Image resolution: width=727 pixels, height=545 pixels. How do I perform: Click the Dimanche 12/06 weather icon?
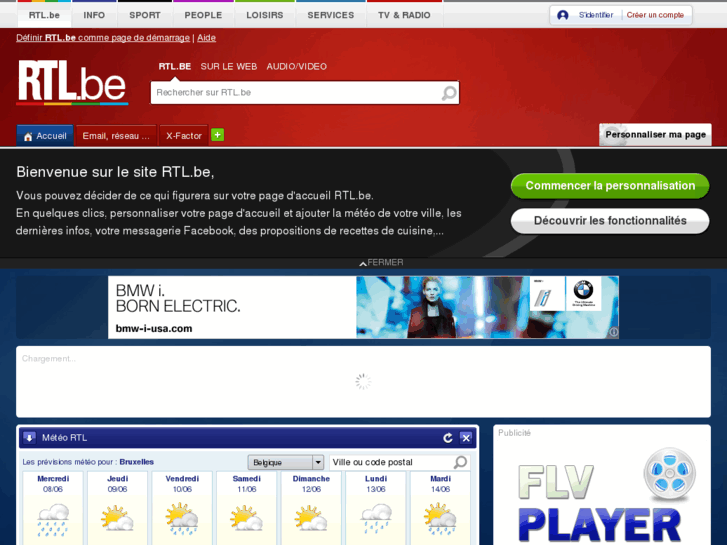[311, 519]
